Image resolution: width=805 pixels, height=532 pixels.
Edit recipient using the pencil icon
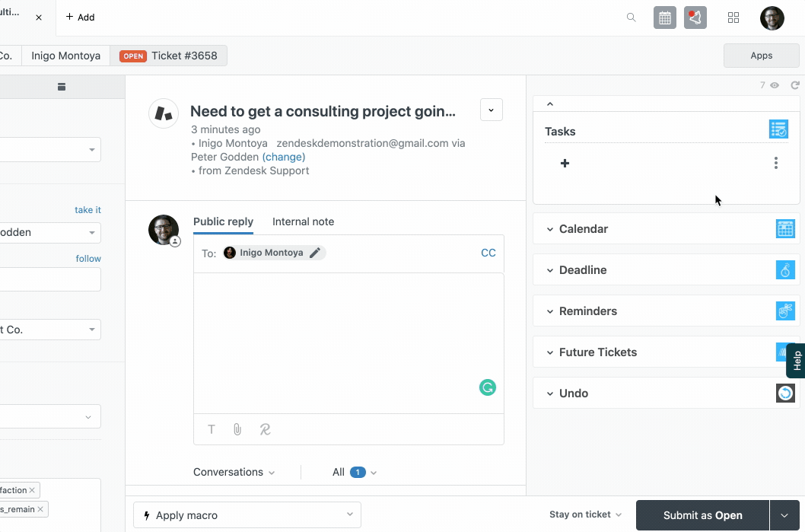(x=317, y=252)
